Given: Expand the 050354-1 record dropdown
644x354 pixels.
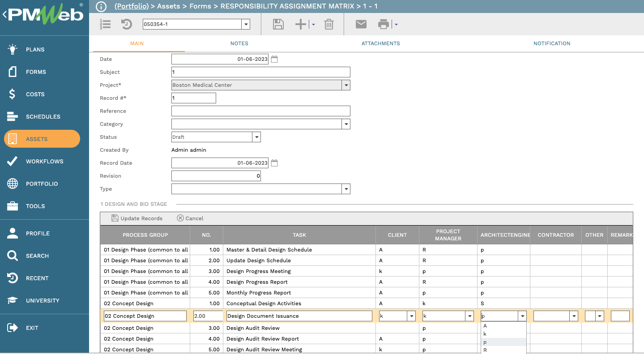Looking at the screenshot, I should (246, 24).
